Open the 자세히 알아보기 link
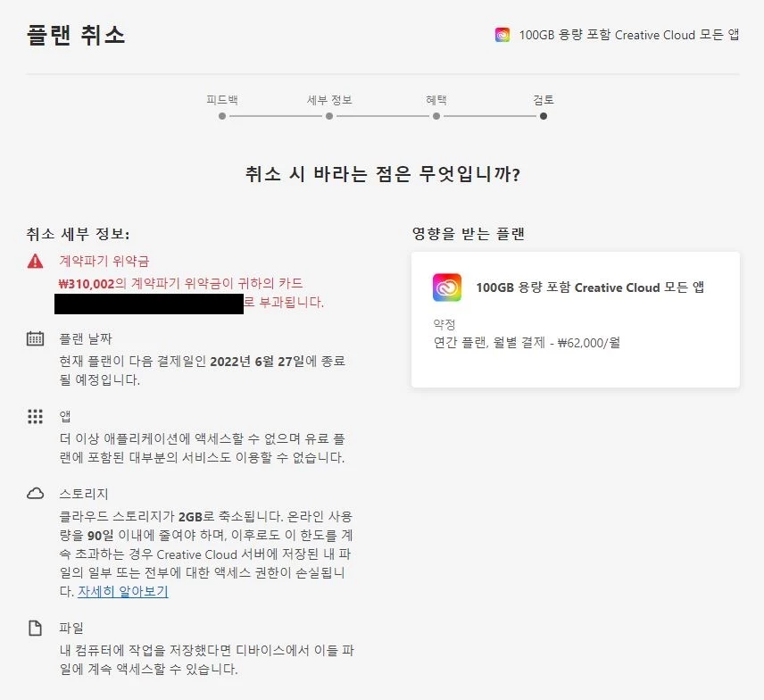Viewport: 764px width, 700px height. pyautogui.click(x=123, y=591)
